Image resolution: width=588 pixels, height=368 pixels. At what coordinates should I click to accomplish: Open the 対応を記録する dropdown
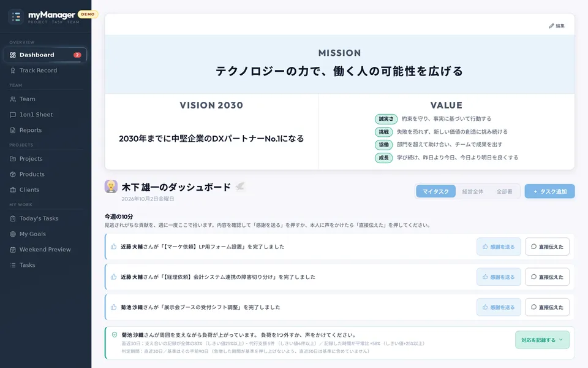coord(542,340)
